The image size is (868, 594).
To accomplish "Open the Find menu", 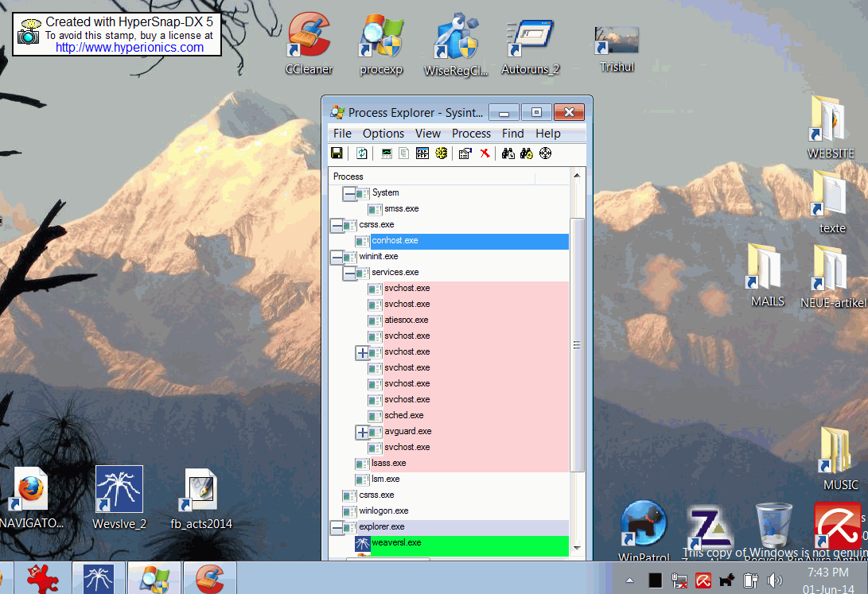I will [512, 134].
